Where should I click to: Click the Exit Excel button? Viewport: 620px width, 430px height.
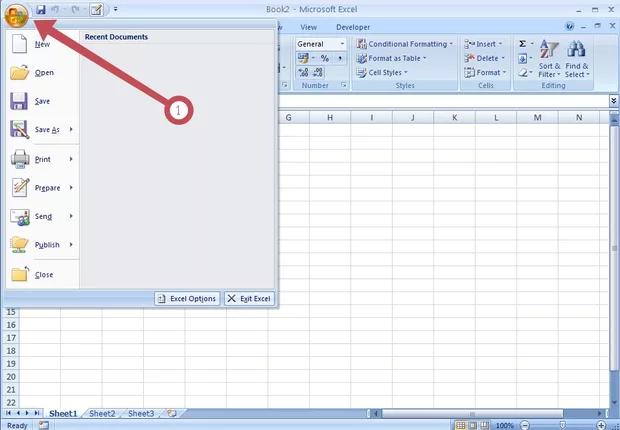click(249, 299)
